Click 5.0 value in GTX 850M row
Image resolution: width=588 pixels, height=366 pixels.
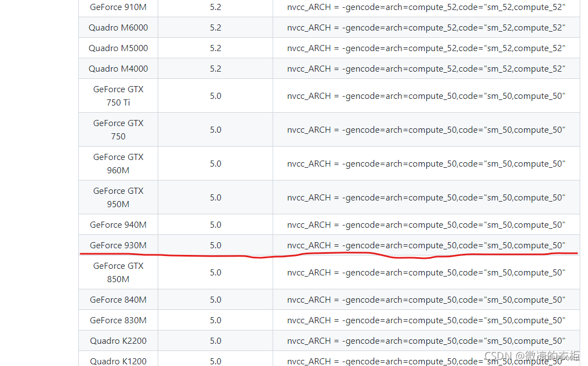(x=215, y=273)
